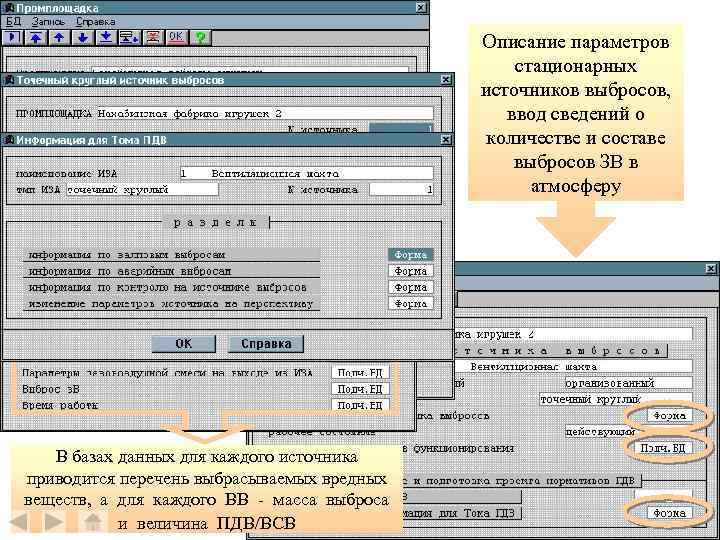Open Форма for изменение параметров источника
This screenshot has height=540, width=720.
[x=411, y=304]
